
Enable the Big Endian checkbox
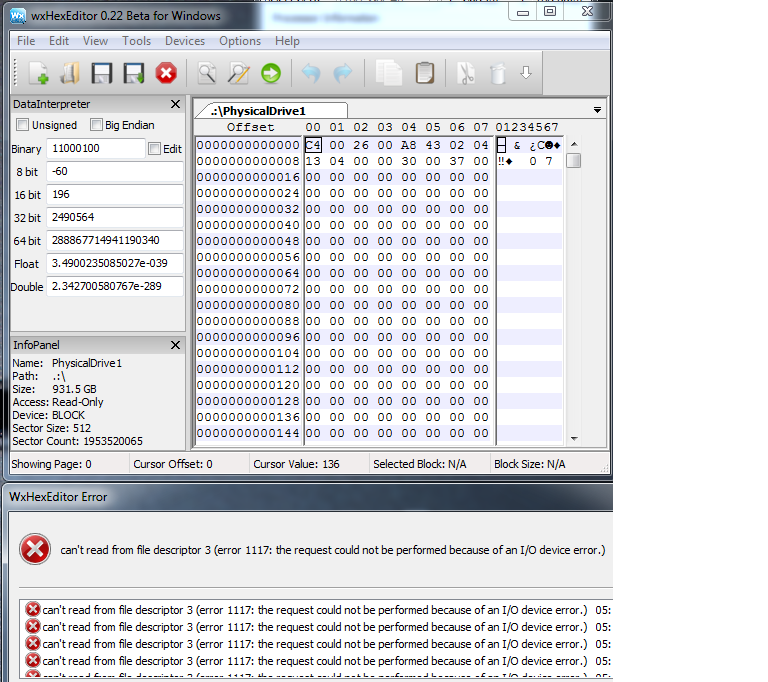[96, 125]
